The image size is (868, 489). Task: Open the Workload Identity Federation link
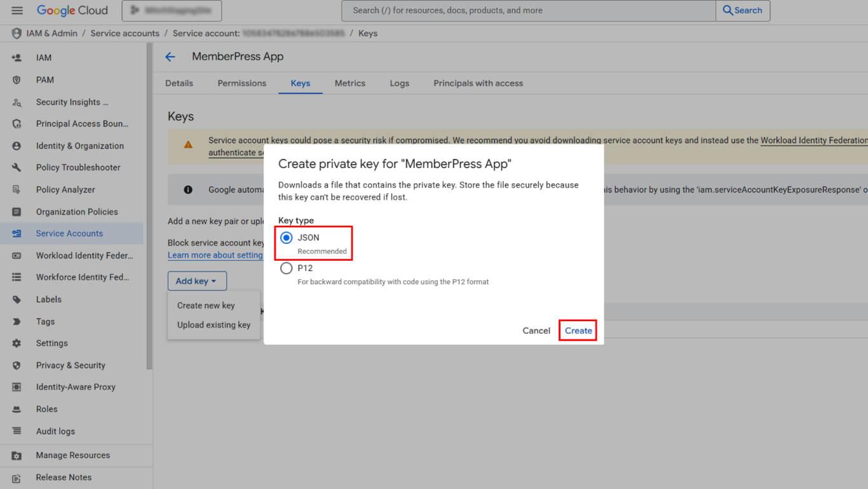813,141
